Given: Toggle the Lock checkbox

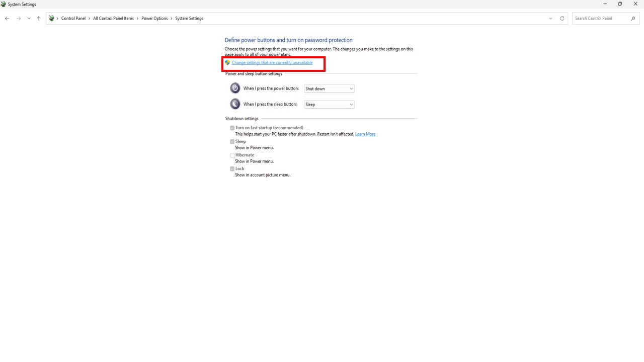Looking at the screenshot, I should click(x=232, y=169).
